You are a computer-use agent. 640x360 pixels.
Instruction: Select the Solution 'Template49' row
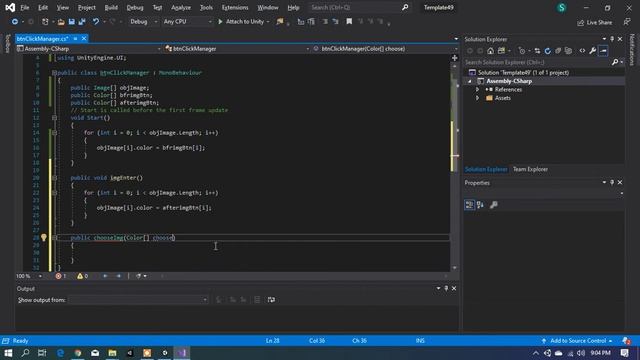[x=544, y=73]
